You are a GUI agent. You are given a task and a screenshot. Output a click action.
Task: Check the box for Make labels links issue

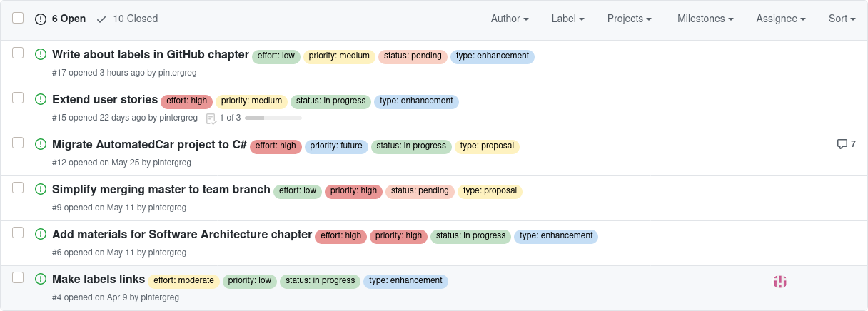pyautogui.click(x=18, y=277)
